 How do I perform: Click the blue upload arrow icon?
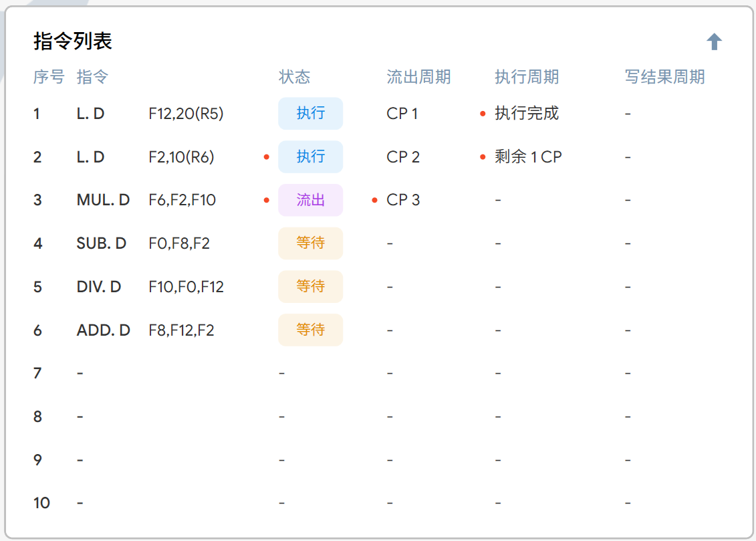click(715, 41)
